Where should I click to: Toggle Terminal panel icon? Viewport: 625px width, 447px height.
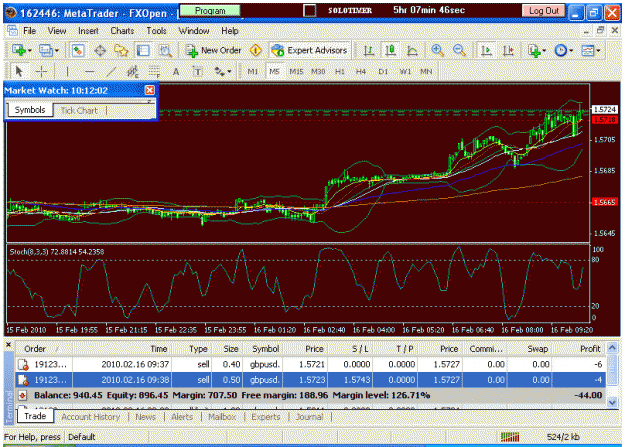point(143,51)
